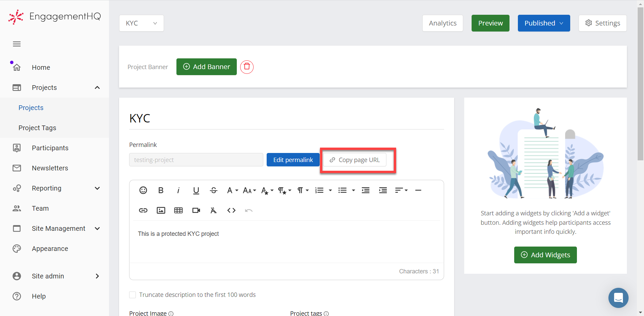The width and height of the screenshot is (644, 316).
Task: Toggle bold formatting in the editor
Action: (161, 190)
